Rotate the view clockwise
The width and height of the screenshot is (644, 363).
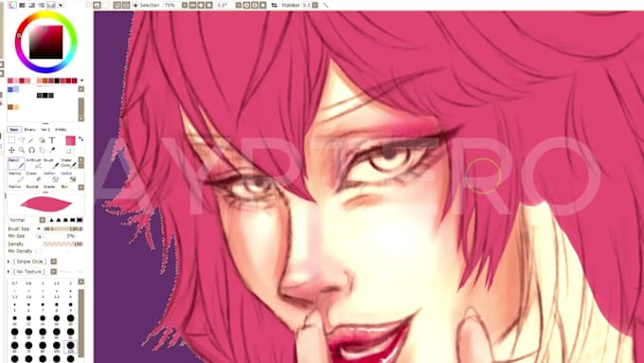255,5
